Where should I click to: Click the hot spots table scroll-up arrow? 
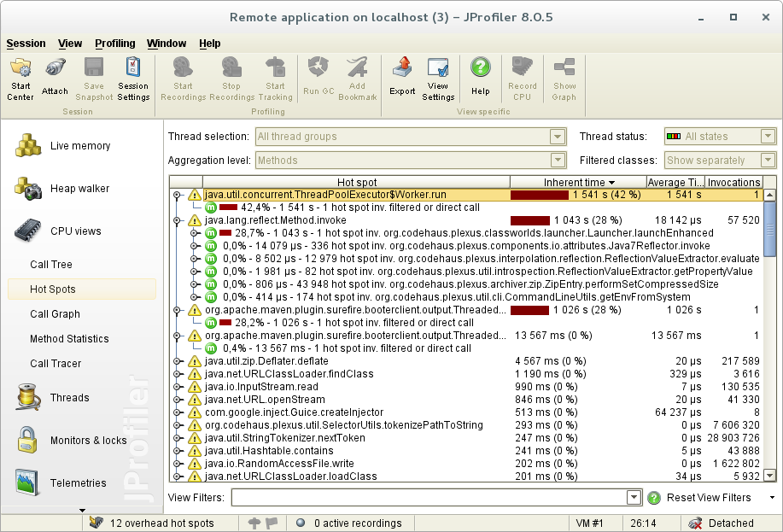[x=770, y=195]
